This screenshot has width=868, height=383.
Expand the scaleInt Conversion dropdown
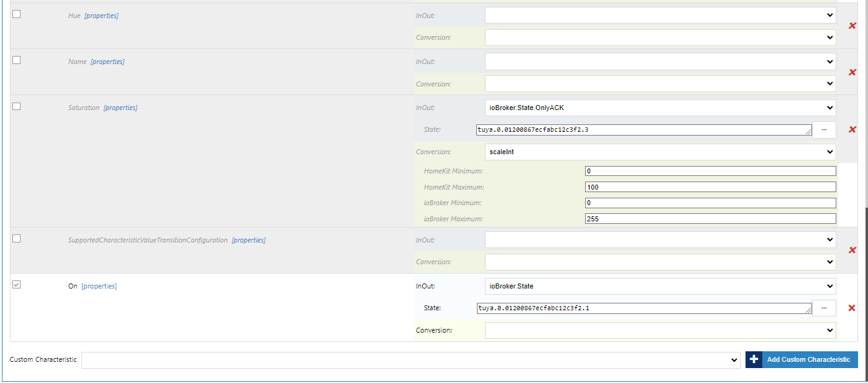point(660,152)
